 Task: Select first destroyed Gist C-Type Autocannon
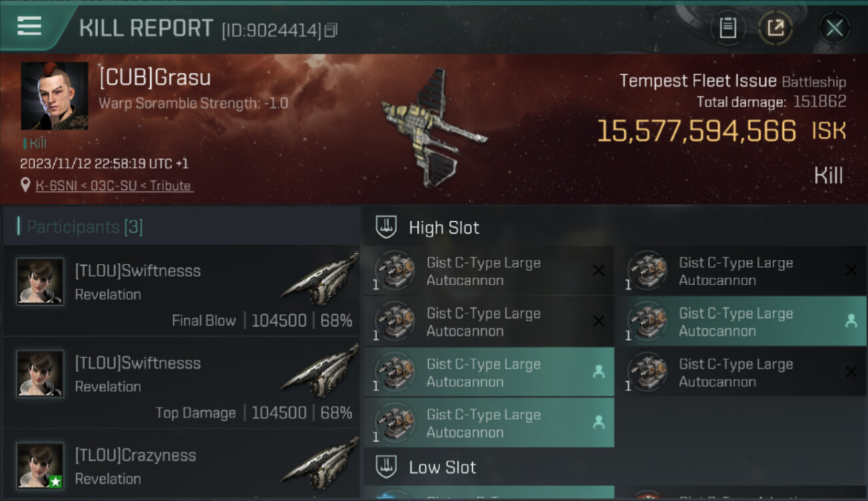(x=489, y=271)
